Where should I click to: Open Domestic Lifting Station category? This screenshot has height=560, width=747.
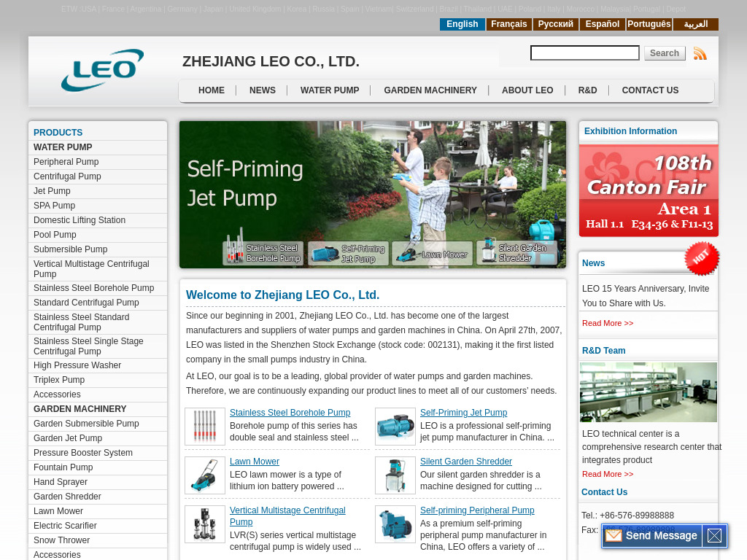click(80, 220)
